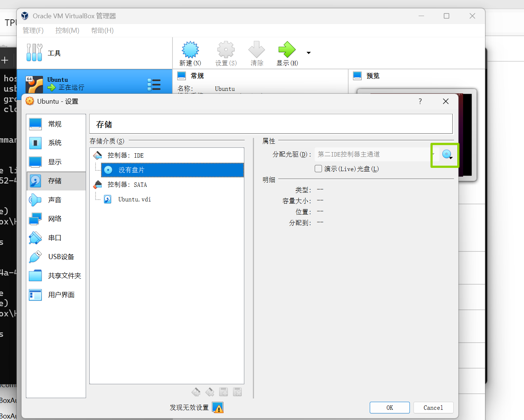Image resolution: width=524 pixels, height=420 pixels.
Task: Click the Ubuntu settings gear icon in dialog title
Action: (30, 101)
